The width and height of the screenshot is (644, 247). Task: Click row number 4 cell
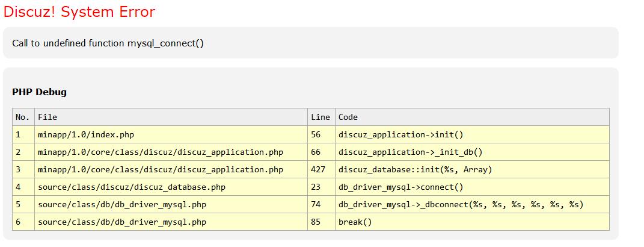coord(23,187)
